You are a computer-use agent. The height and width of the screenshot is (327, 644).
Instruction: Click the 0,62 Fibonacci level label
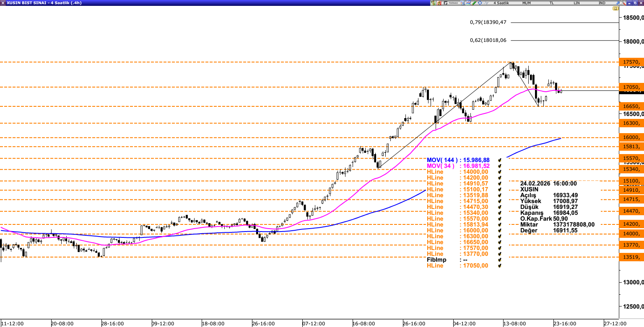[x=488, y=40]
